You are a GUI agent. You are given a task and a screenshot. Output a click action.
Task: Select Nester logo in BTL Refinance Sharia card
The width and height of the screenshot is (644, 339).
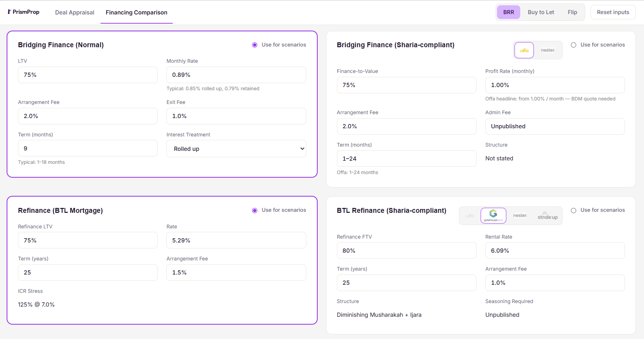[520, 215]
